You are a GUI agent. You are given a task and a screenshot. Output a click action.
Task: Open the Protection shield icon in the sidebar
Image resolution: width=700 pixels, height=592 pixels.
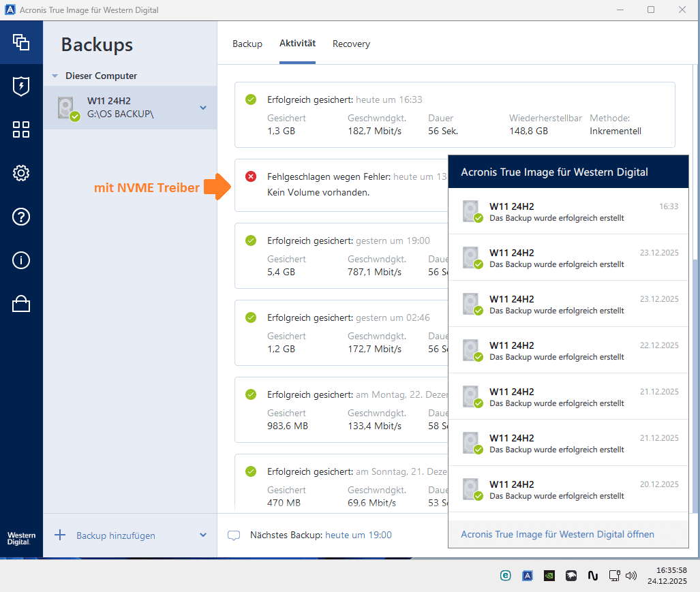tap(21, 87)
